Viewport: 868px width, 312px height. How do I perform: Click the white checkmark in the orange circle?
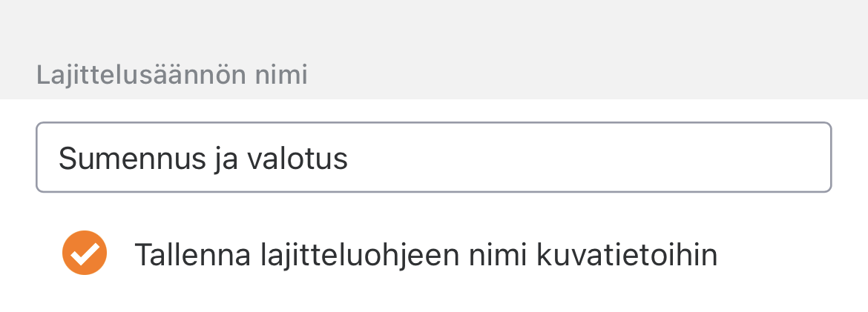click(x=85, y=253)
